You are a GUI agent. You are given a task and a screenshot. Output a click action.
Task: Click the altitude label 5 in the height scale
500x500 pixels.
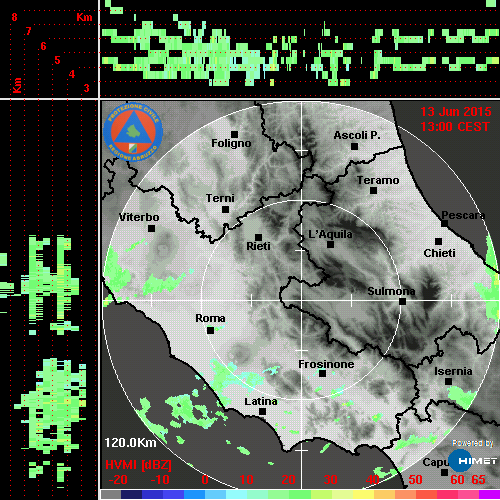pos(58,60)
